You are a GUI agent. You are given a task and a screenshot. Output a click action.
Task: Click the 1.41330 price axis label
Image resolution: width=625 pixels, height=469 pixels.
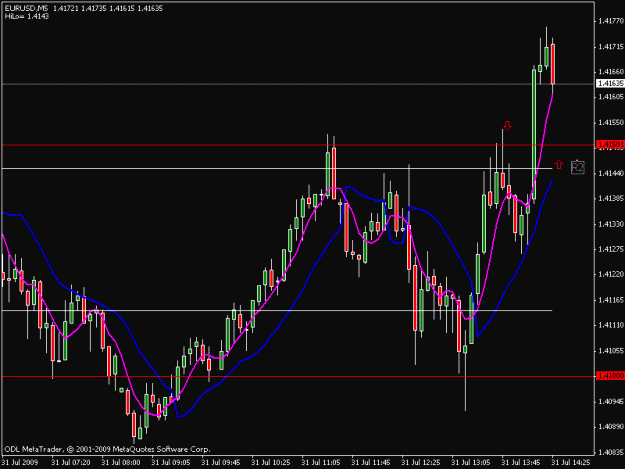[611, 224]
